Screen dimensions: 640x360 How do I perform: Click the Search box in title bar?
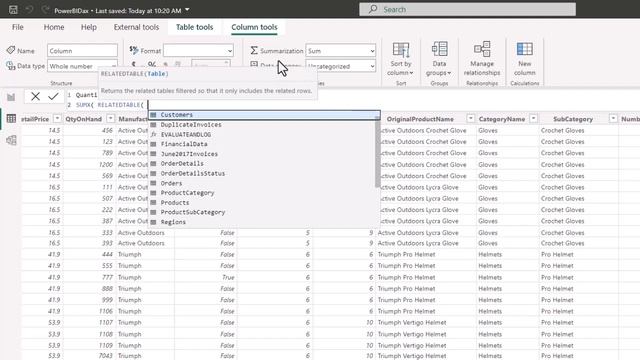(467, 9)
